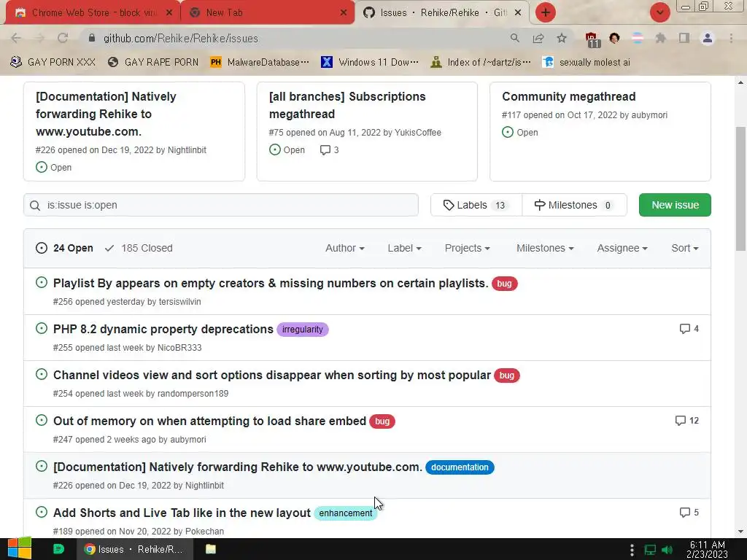Open author randomperson189's issues

pyautogui.click(x=193, y=394)
